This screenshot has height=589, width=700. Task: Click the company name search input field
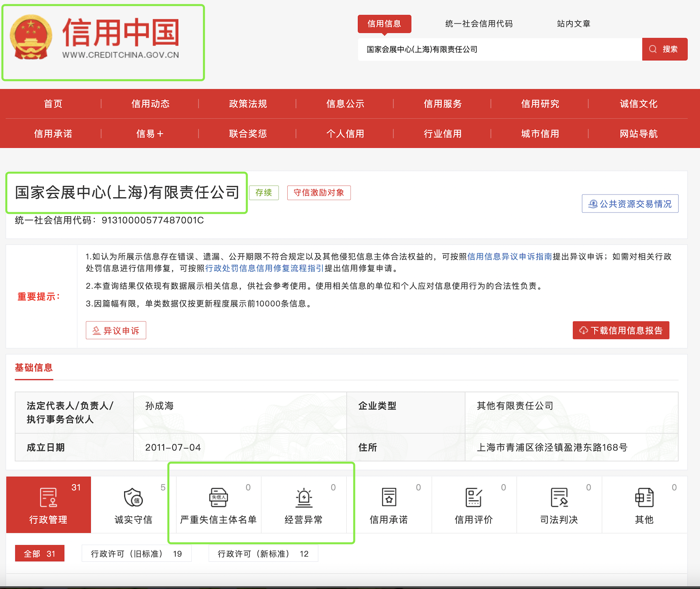[x=500, y=49]
